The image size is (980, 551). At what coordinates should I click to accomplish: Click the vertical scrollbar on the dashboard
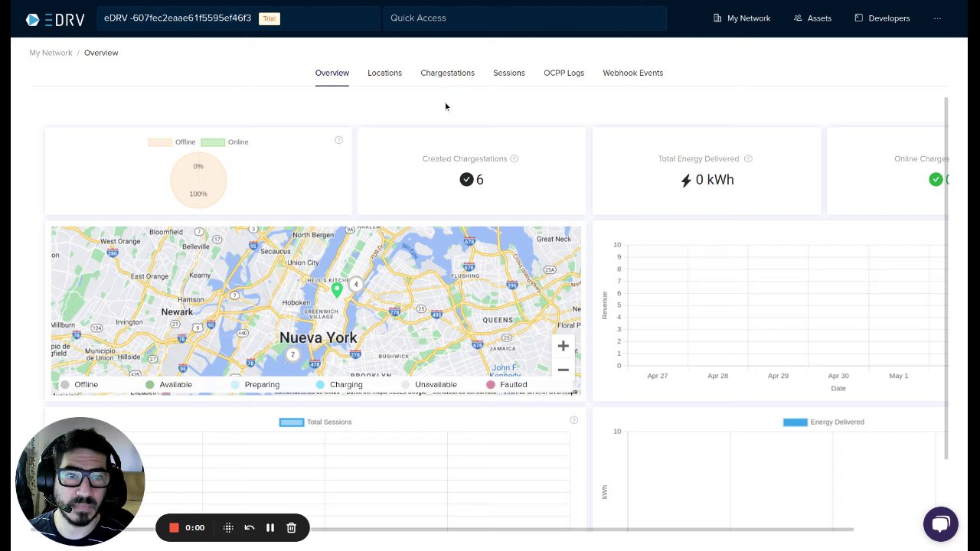pyautogui.click(x=946, y=277)
